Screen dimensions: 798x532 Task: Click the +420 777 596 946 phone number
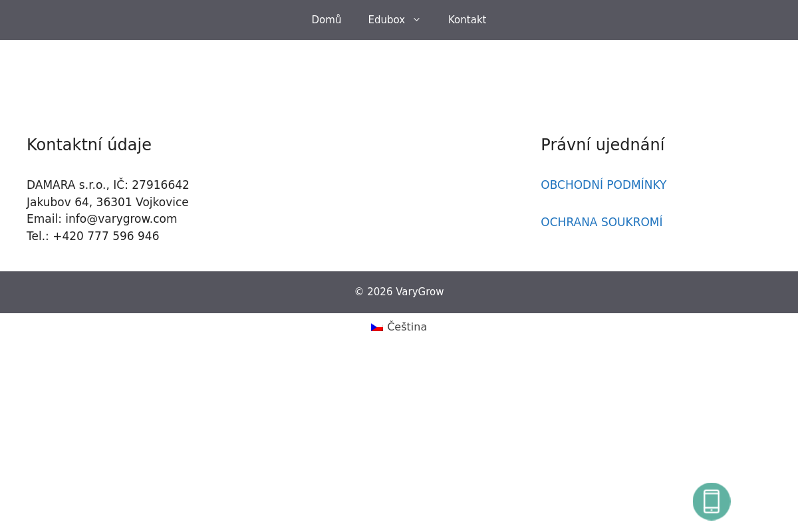point(106,236)
